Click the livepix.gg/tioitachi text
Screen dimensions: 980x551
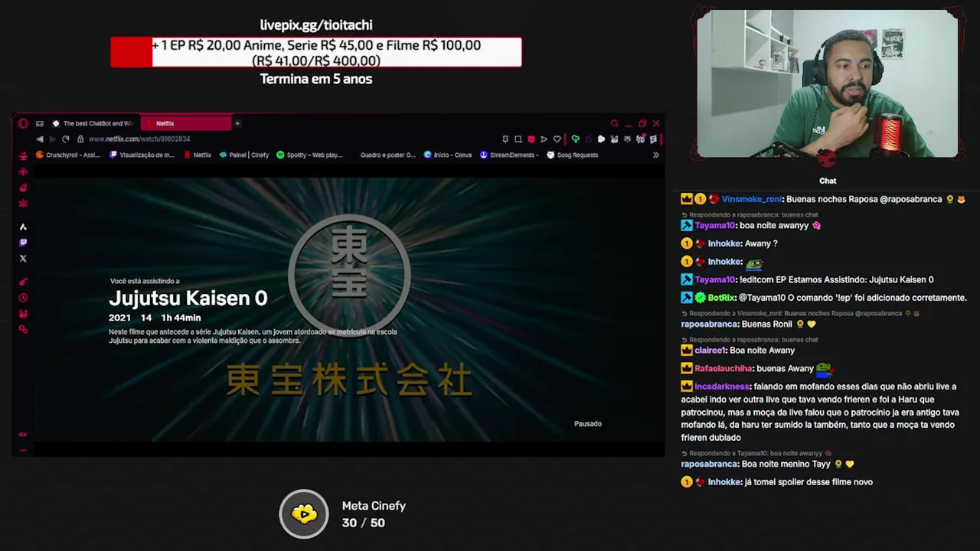pyautogui.click(x=316, y=25)
